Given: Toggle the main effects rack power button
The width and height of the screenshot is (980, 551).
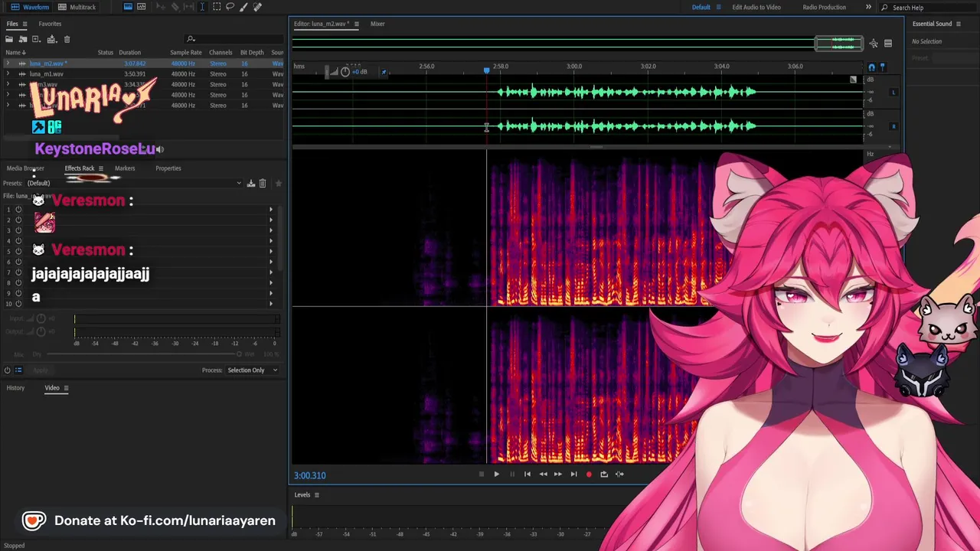Looking at the screenshot, I should (x=7, y=370).
